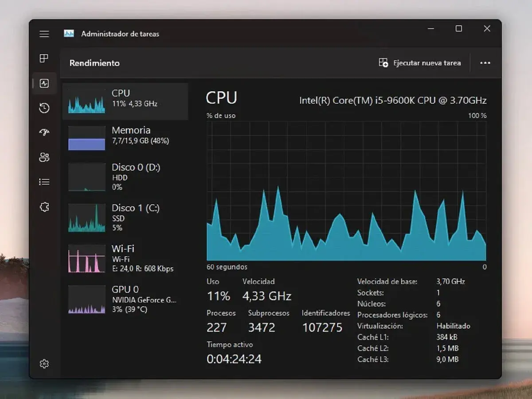
Task: Open the Services puzzle icon
Action: 44,207
